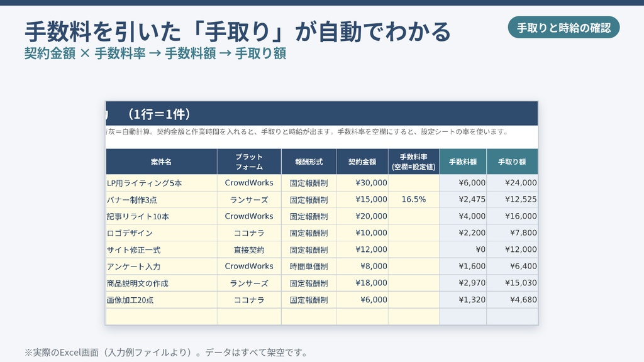Click the footnote ※実際のExcel画面
Viewport: 644px width, 362px height.
point(165,353)
